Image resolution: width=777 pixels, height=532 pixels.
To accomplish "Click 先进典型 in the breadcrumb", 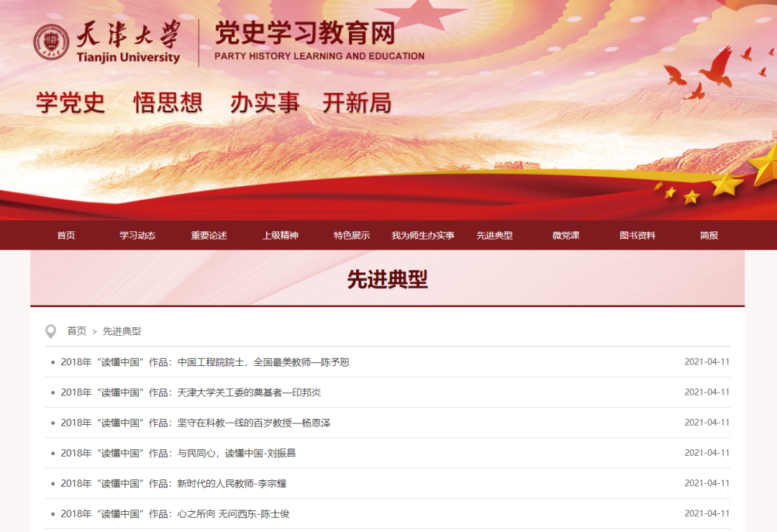I will pos(122,331).
